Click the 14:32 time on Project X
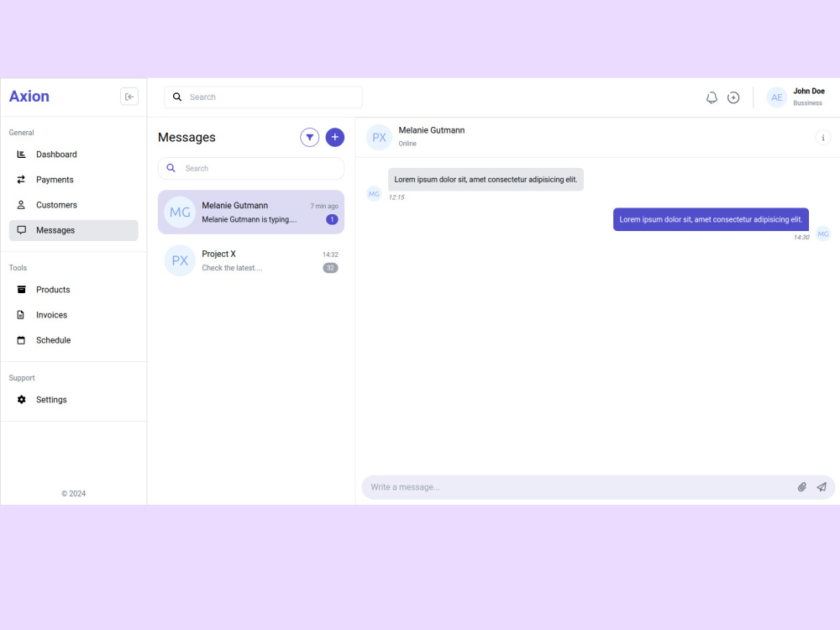This screenshot has width=840, height=630. pos(330,255)
